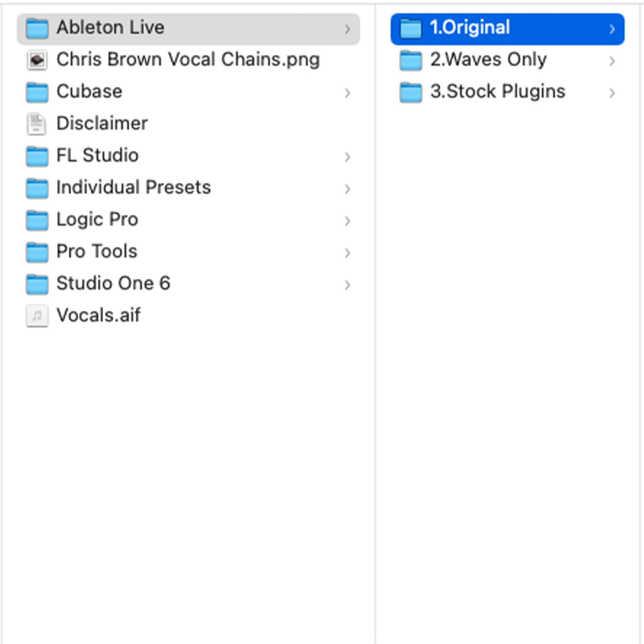Expand the 2.Waves Only folder chevron

[x=612, y=61]
